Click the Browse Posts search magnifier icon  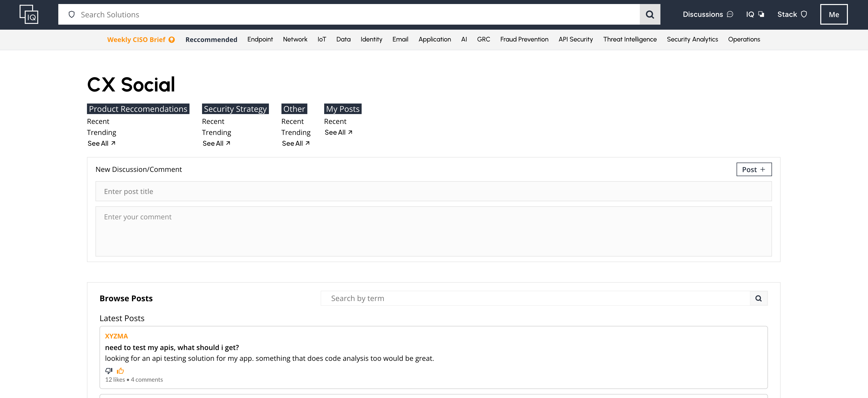point(758,298)
